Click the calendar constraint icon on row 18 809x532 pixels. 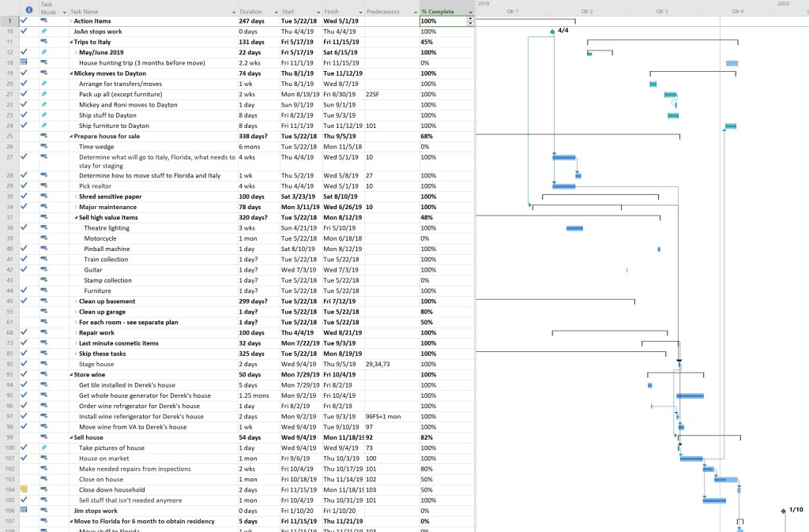[24, 62]
